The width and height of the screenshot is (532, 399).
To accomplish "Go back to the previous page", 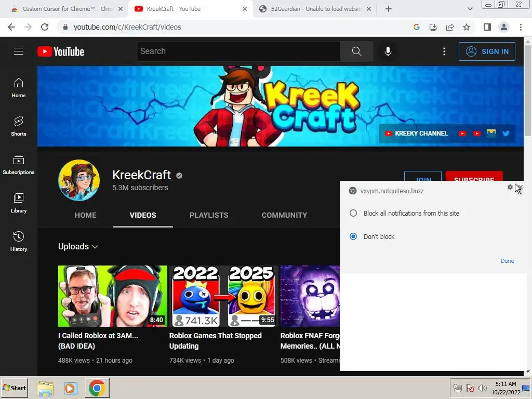I will tap(11, 27).
